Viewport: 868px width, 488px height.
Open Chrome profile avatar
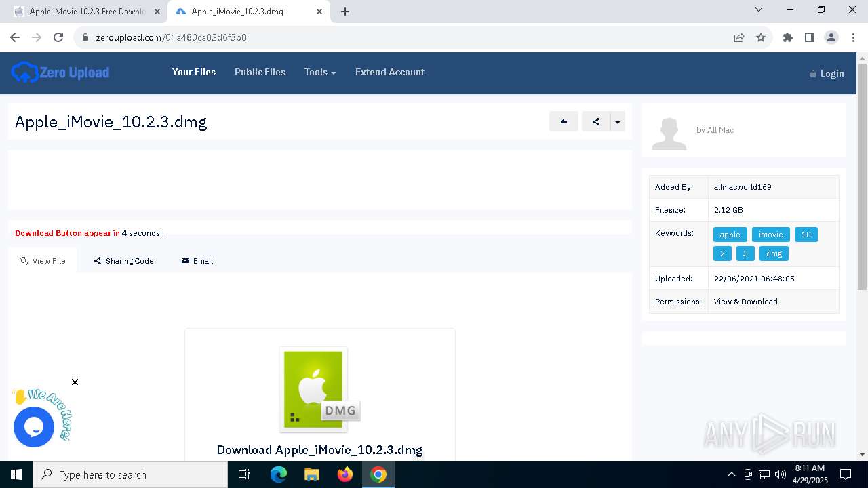(831, 37)
